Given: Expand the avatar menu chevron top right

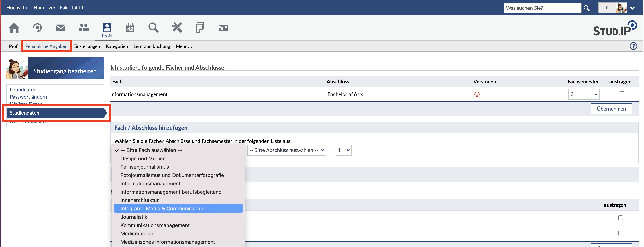Looking at the screenshot, I should pyautogui.click(x=632, y=8).
